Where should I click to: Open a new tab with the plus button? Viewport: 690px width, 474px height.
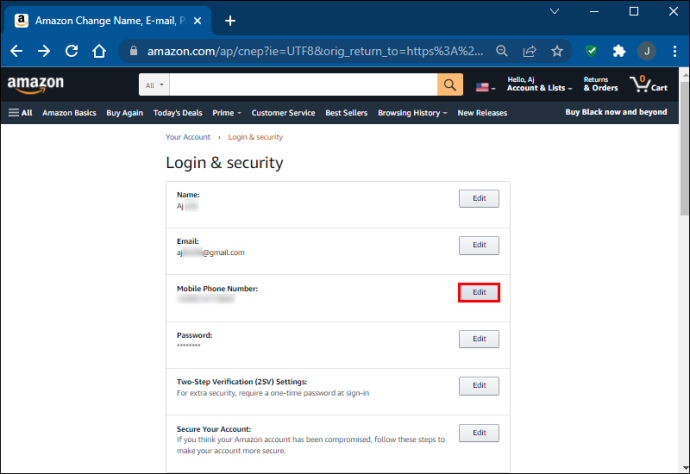pos(230,21)
